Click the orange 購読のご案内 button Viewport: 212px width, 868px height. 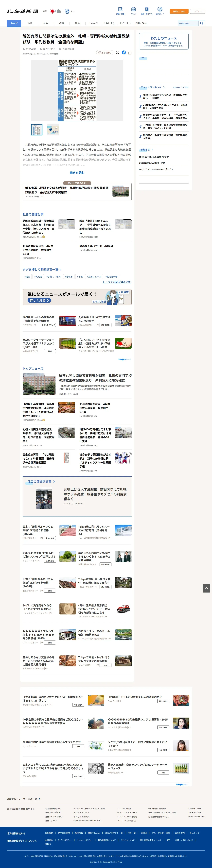(x=179, y=11)
